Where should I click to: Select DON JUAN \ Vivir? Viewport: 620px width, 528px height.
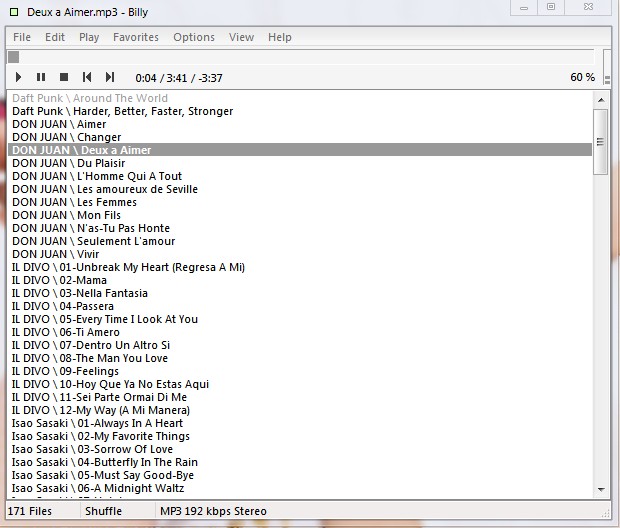300,254
